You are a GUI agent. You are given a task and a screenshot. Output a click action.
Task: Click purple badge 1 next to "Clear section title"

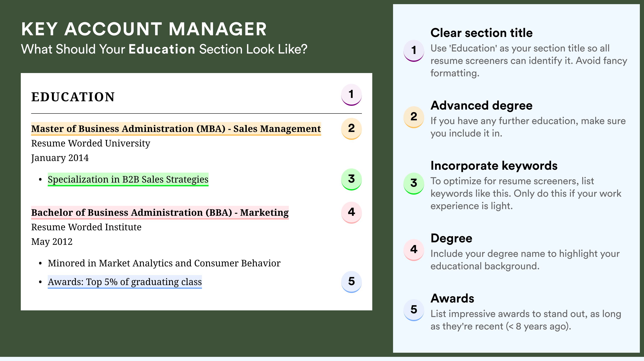(x=414, y=51)
